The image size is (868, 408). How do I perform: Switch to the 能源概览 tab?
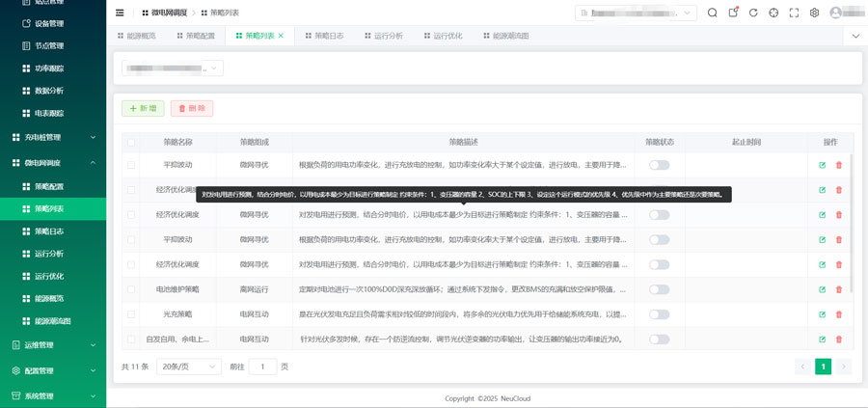tap(137, 36)
